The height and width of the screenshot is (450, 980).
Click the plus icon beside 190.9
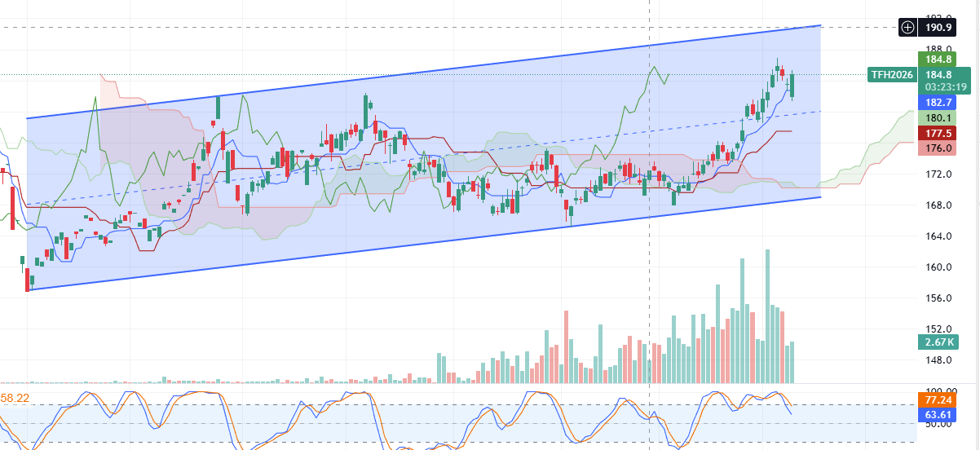907,28
